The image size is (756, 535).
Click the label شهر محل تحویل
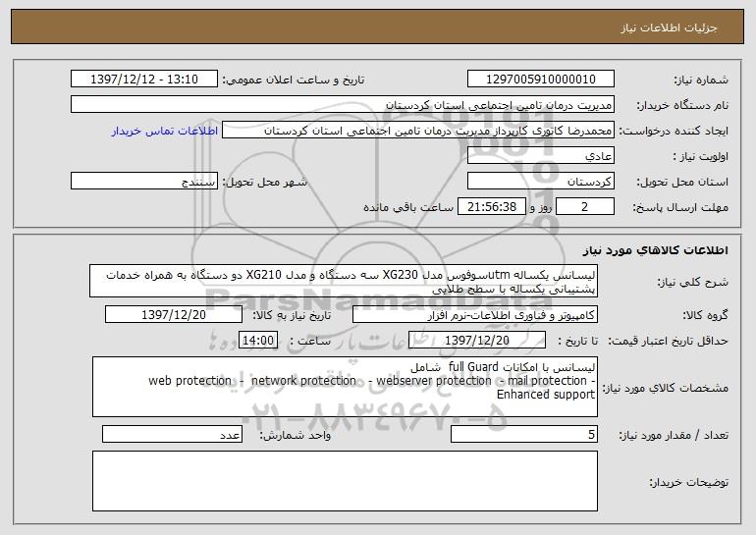click(x=264, y=183)
